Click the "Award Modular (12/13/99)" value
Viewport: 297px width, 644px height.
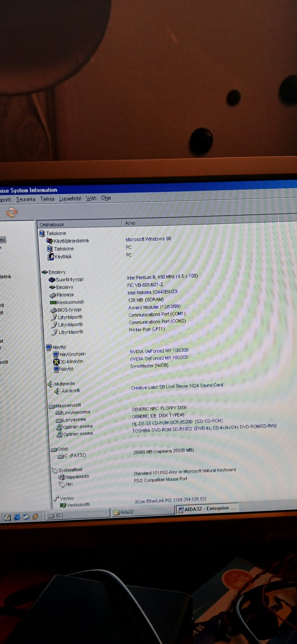154,307
